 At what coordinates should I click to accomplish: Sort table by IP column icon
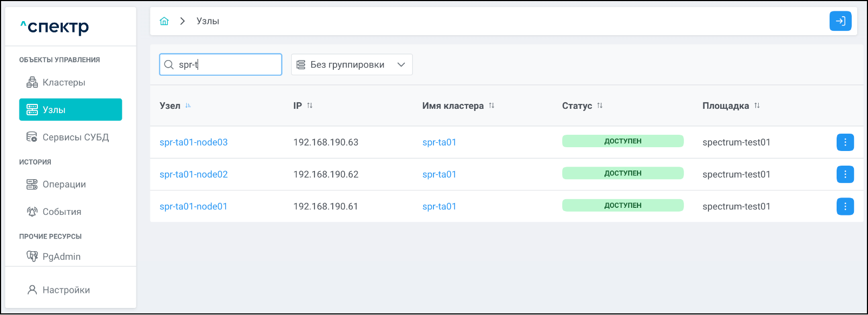coord(310,106)
